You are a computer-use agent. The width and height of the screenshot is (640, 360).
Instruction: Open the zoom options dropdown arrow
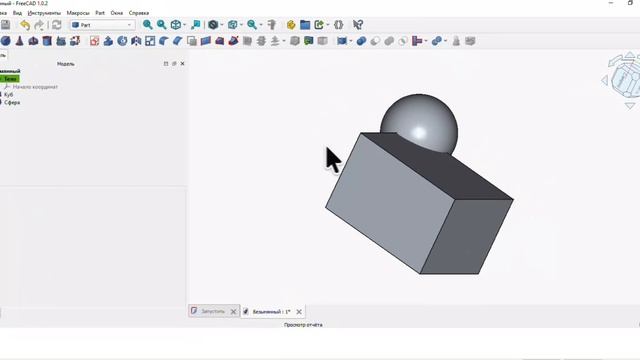click(x=261, y=25)
